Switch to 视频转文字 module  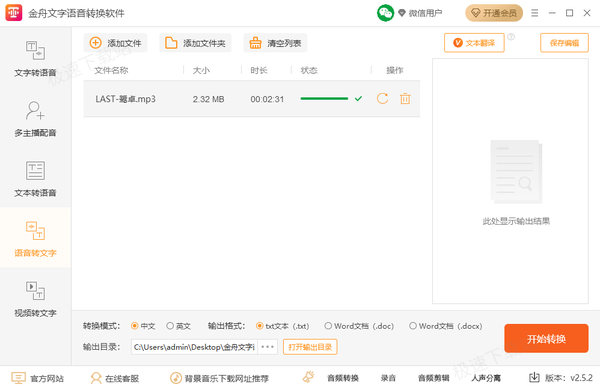coord(35,299)
